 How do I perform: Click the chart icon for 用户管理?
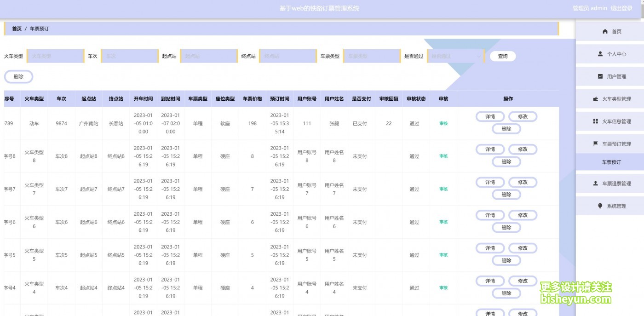pos(600,76)
